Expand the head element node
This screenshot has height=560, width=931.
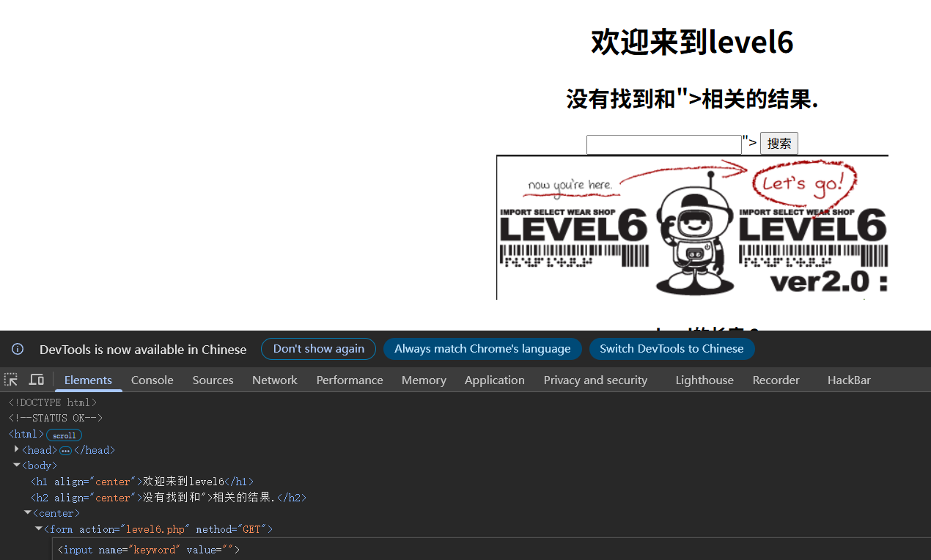click(x=17, y=449)
